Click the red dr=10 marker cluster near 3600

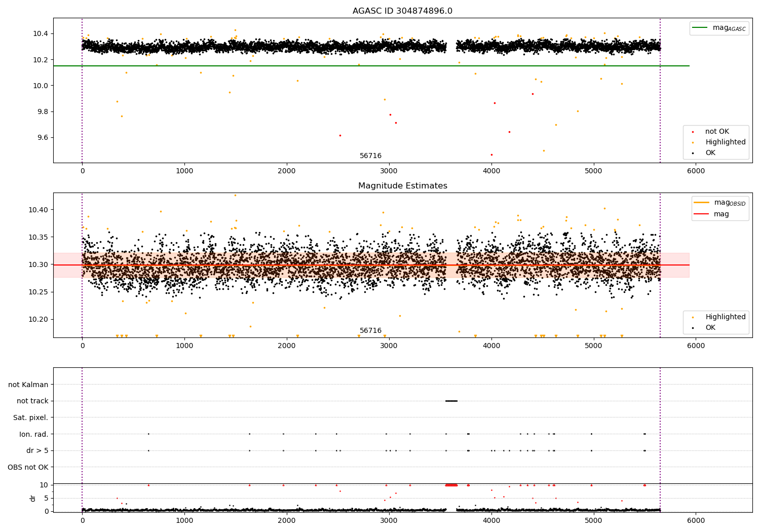tap(451, 485)
